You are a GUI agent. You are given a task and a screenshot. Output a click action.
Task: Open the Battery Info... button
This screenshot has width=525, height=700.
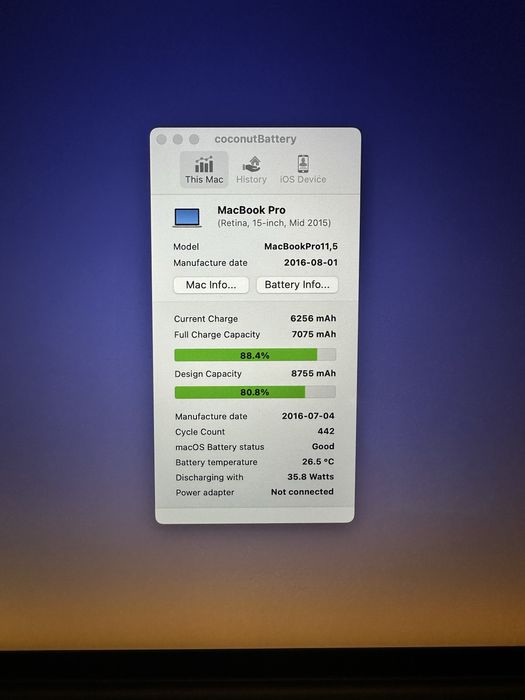tap(297, 285)
